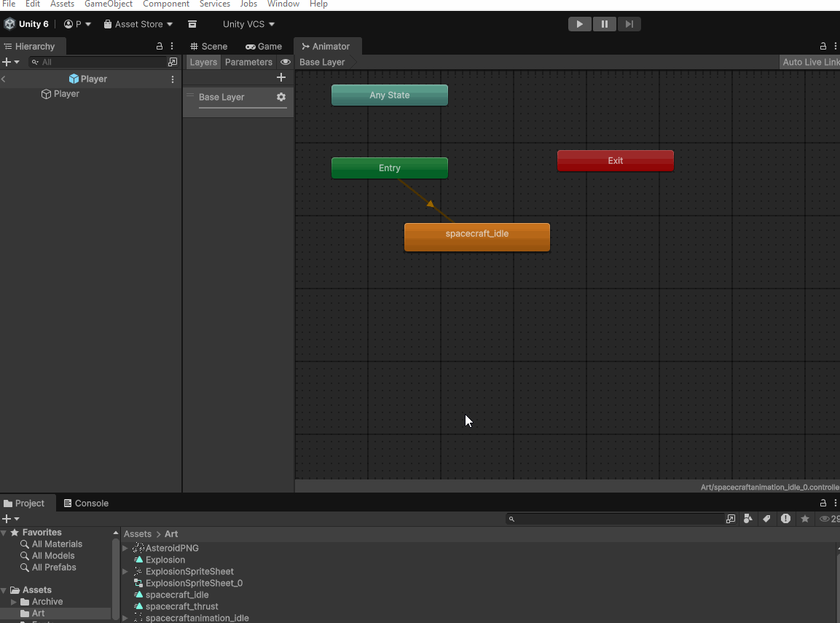Add a new animator layer
The image size is (840, 623).
281,78
